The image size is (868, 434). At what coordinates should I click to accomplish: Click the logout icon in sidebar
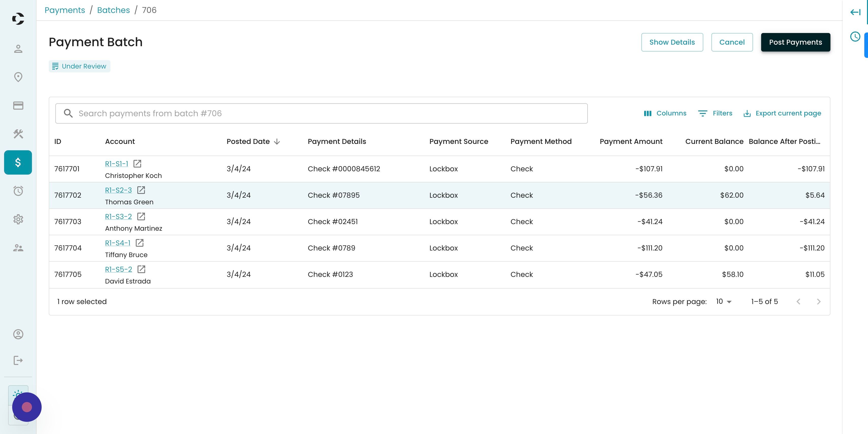[18, 360]
